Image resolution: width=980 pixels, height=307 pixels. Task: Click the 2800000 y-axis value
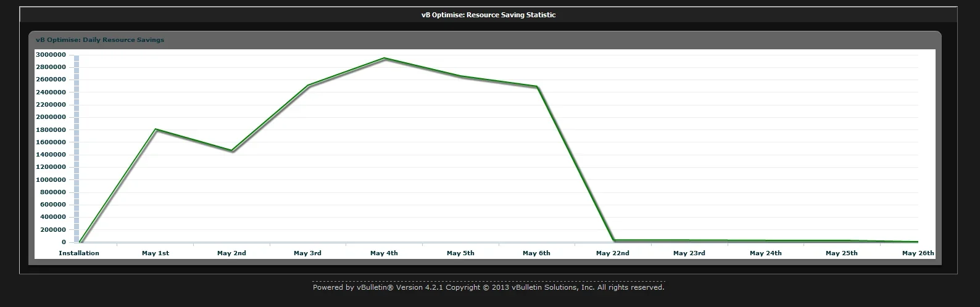pyautogui.click(x=51, y=67)
